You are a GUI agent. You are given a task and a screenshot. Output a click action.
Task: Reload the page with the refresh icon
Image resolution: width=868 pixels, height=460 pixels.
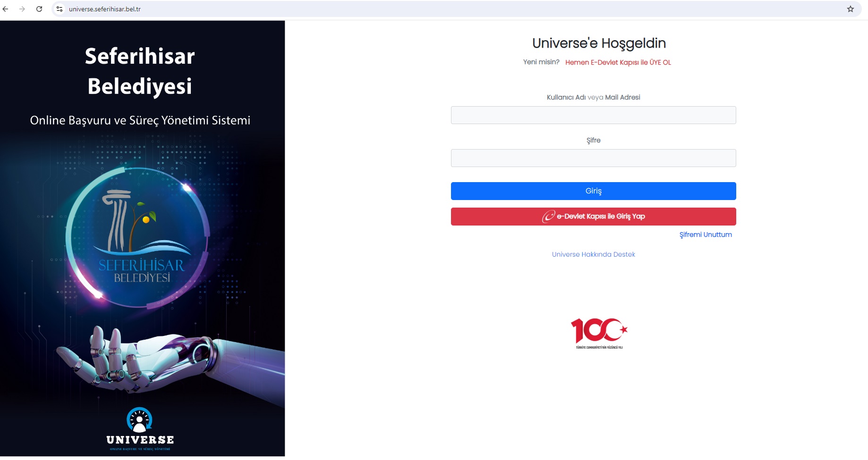[39, 9]
